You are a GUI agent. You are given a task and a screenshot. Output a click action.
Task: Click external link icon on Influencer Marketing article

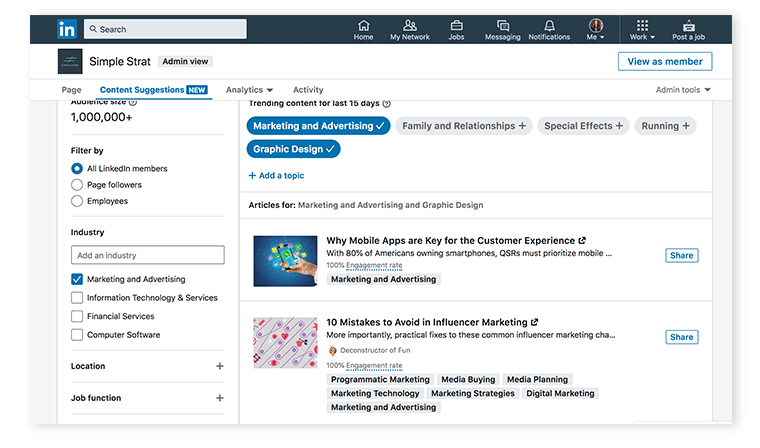pyautogui.click(x=534, y=322)
